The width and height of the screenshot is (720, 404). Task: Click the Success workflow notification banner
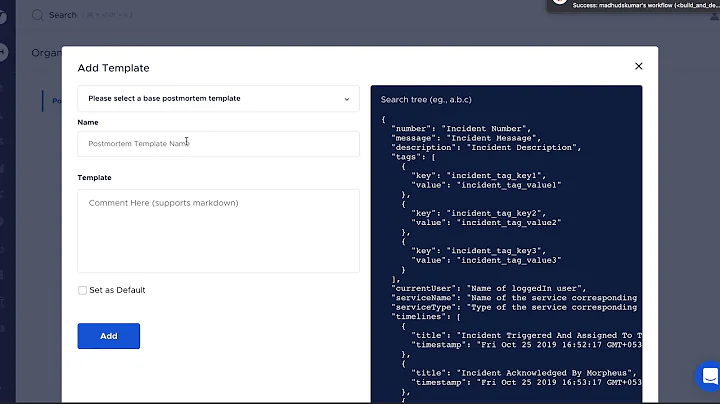tap(634, 6)
